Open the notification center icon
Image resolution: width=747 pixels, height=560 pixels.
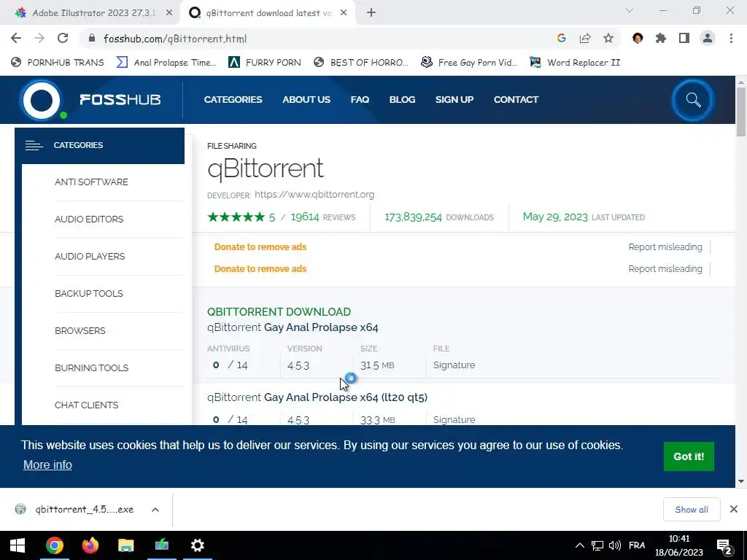click(x=724, y=546)
